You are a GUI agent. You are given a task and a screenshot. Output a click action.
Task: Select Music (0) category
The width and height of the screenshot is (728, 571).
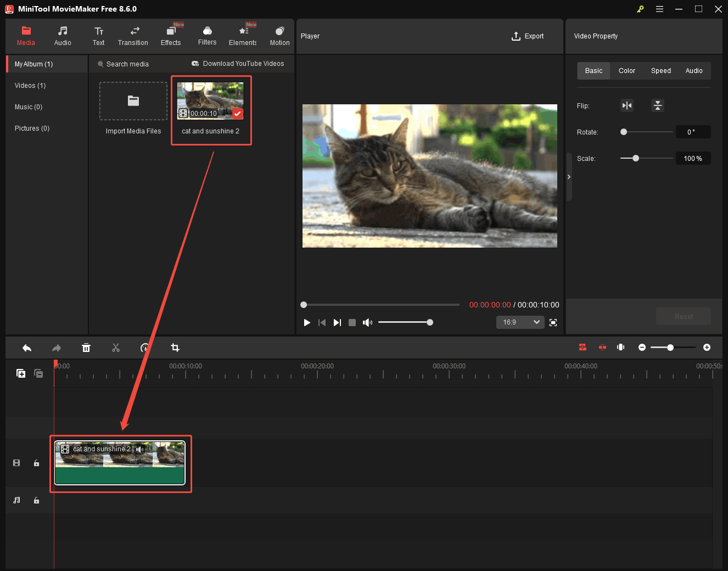(29, 107)
